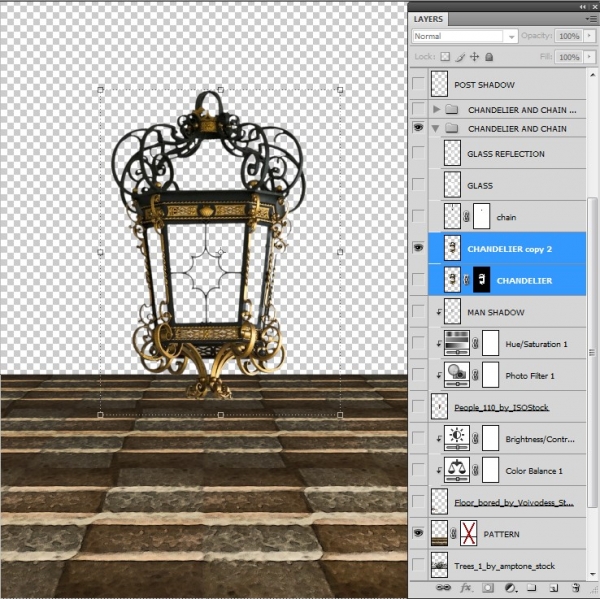Image resolution: width=600 pixels, height=599 pixels.
Task: Lock image pixels brush icon
Action: point(460,57)
